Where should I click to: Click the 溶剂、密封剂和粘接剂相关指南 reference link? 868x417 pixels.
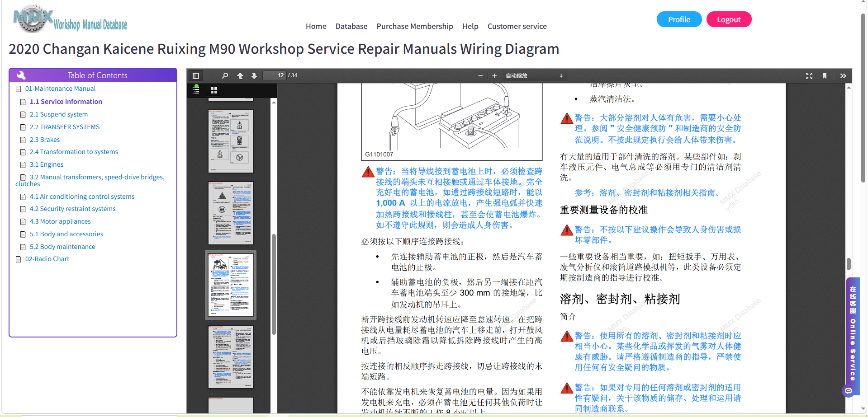coord(661,193)
